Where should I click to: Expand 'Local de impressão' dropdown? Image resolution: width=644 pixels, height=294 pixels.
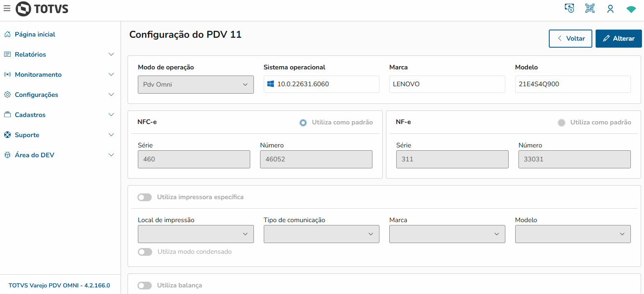point(196,234)
